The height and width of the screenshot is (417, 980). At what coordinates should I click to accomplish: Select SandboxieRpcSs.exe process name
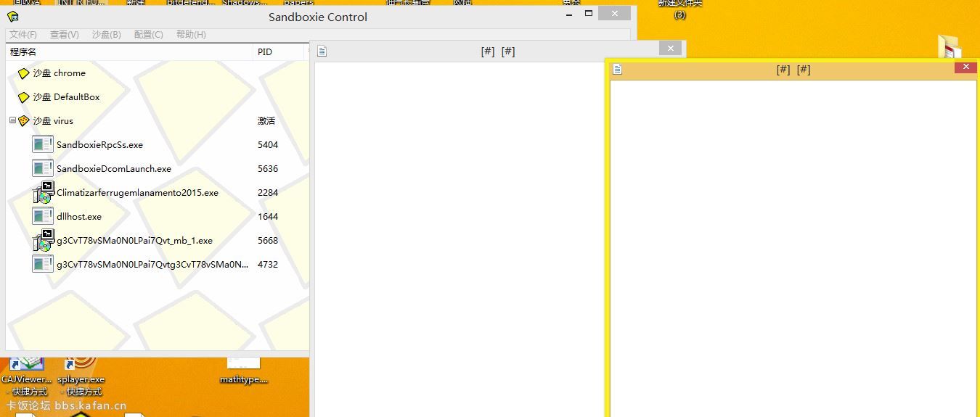pos(100,145)
